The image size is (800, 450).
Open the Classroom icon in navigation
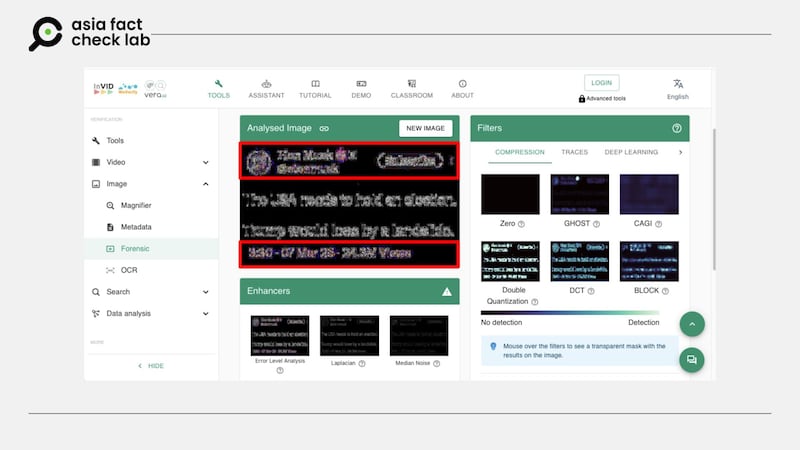click(411, 84)
